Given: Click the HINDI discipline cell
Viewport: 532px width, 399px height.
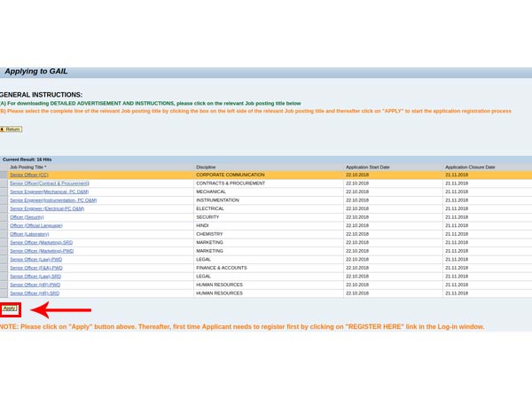Looking at the screenshot, I should (x=202, y=225).
